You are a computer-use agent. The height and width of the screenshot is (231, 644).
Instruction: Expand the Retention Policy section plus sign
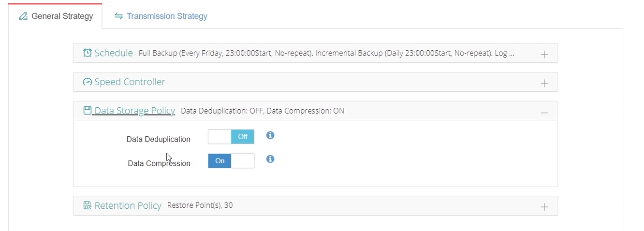pos(544,207)
